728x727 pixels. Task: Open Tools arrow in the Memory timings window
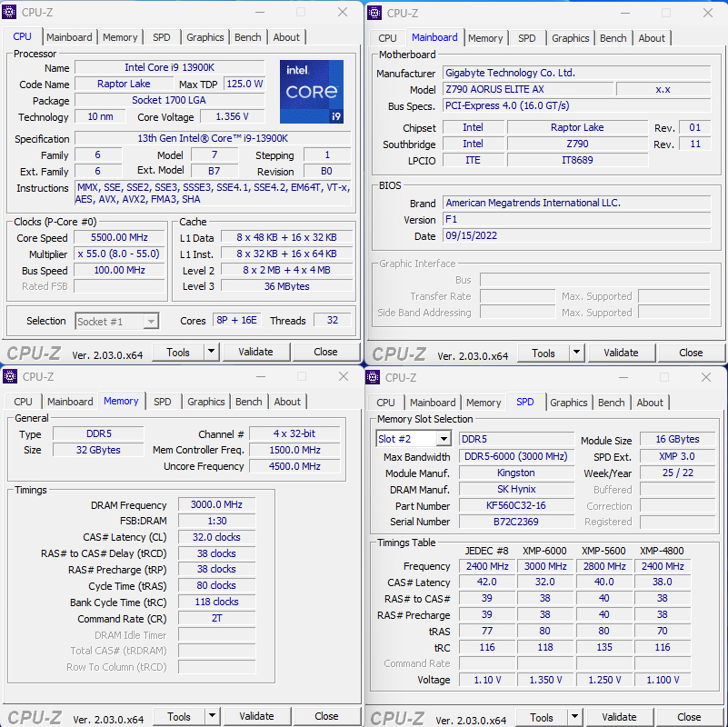212,716
